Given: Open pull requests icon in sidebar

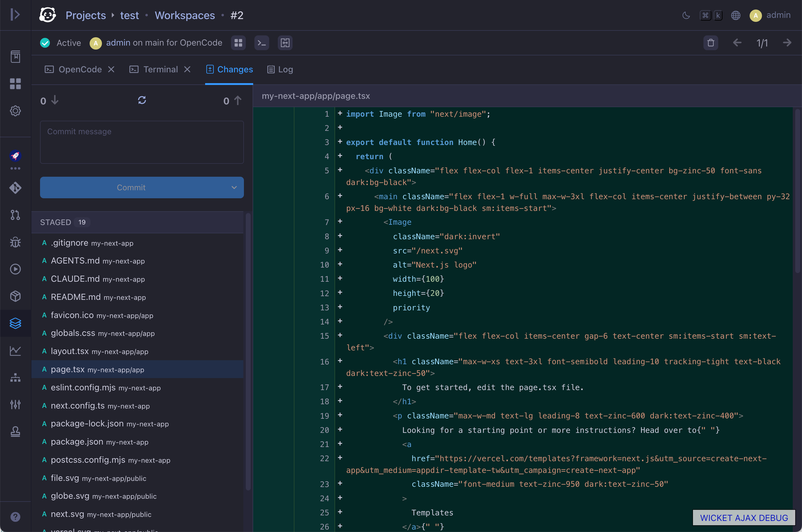Looking at the screenshot, I should coord(15,215).
